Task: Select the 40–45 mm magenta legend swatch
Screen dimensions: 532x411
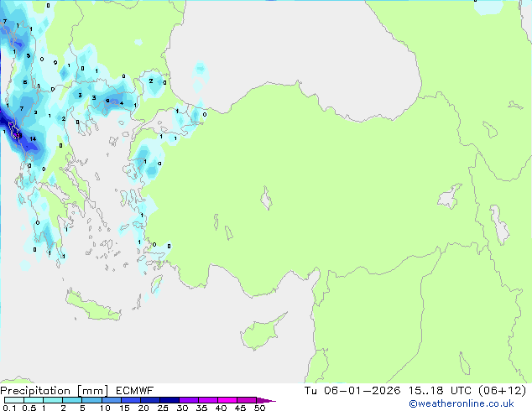Action: click(227, 400)
